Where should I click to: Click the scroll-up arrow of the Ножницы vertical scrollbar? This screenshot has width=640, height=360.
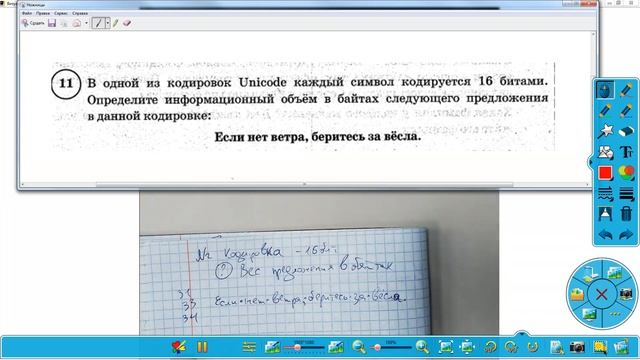(x=593, y=34)
